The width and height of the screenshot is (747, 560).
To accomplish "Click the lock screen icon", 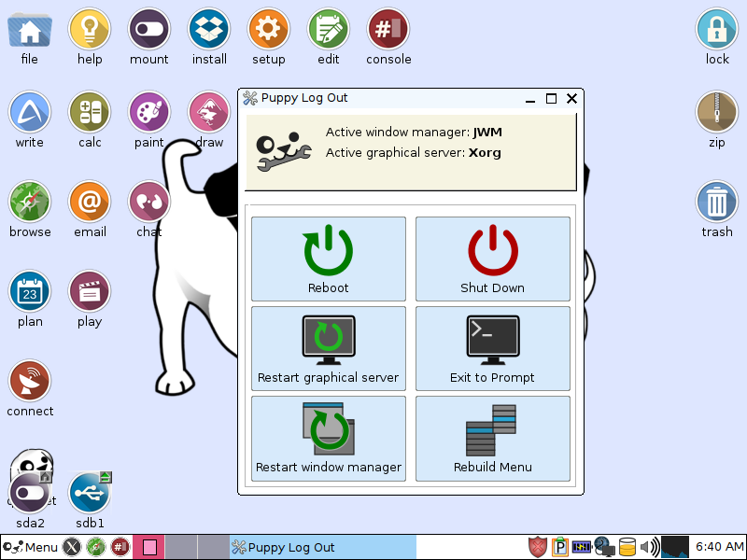I will (717, 29).
